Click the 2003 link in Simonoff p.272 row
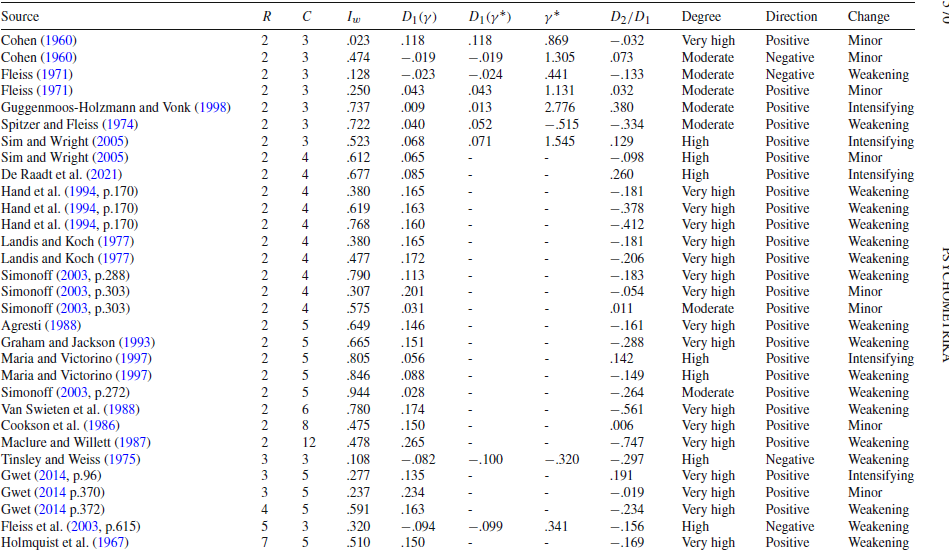This screenshot has width=949, height=550. click(71, 393)
